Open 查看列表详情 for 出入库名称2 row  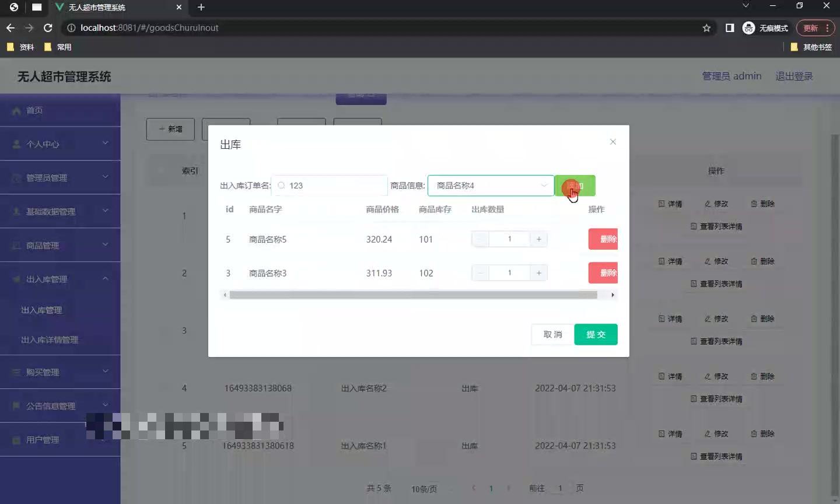pyautogui.click(x=716, y=399)
